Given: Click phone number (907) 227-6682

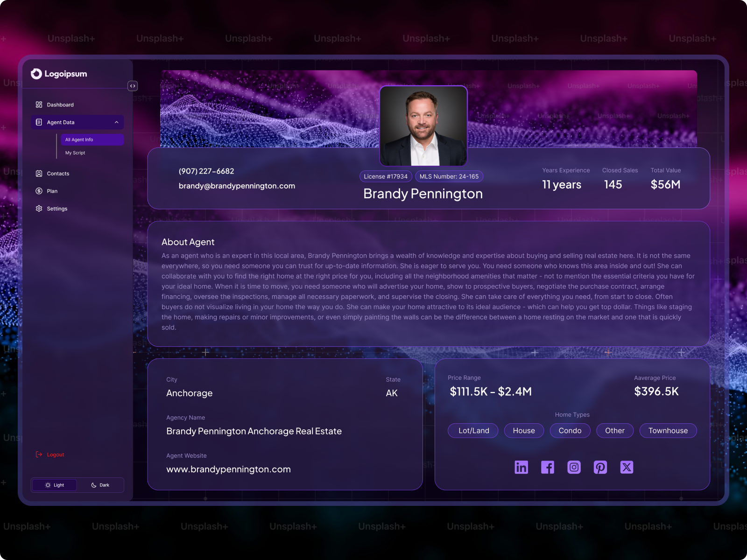Looking at the screenshot, I should [x=206, y=171].
